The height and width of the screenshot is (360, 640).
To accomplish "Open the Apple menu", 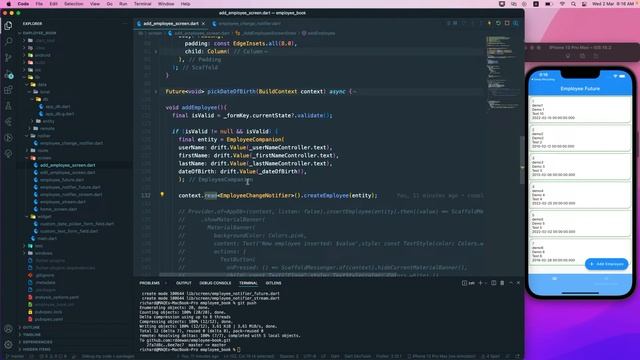I will click(8, 4).
